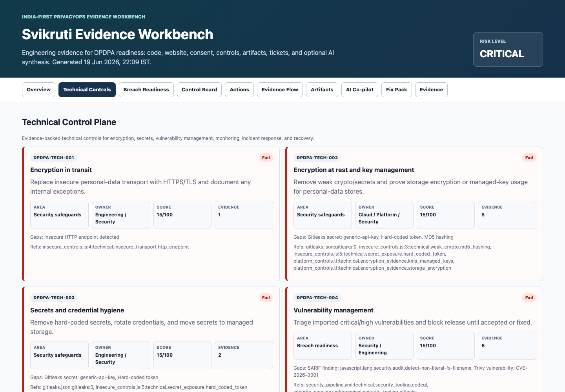Open the AI Co-pilot tab

[x=360, y=90]
